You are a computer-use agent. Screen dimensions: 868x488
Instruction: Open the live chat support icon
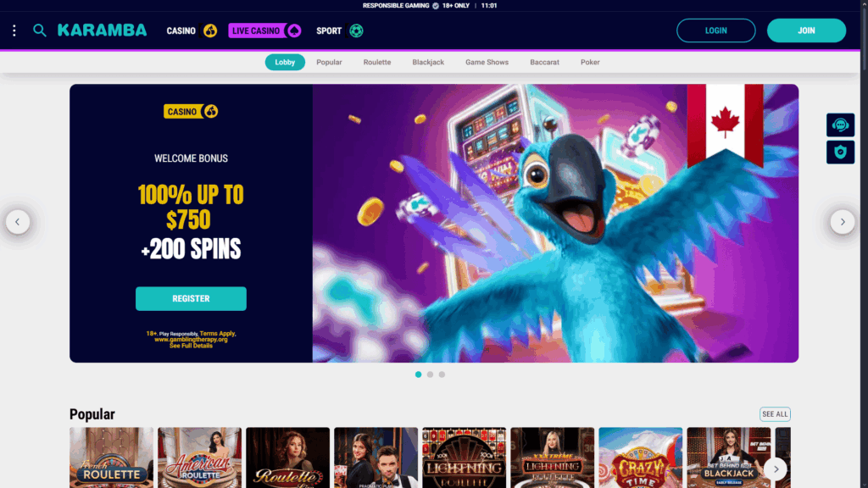(x=840, y=125)
